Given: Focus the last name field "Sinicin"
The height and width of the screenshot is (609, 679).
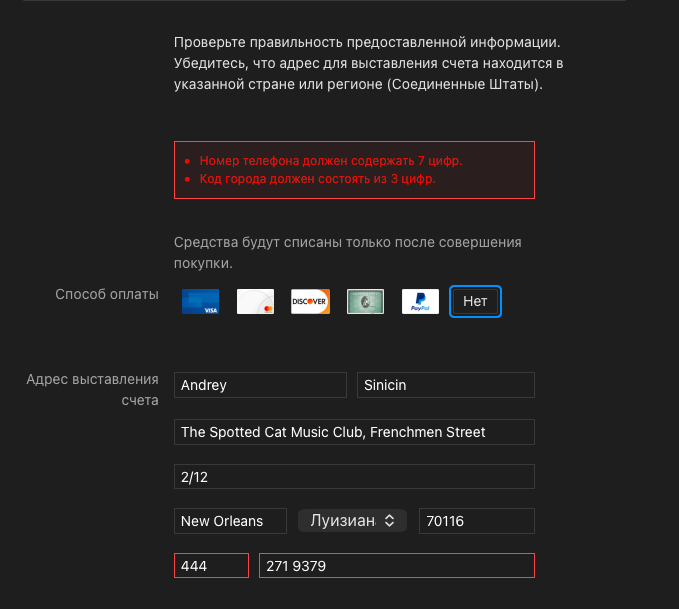Looking at the screenshot, I should click(x=446, y=385).
